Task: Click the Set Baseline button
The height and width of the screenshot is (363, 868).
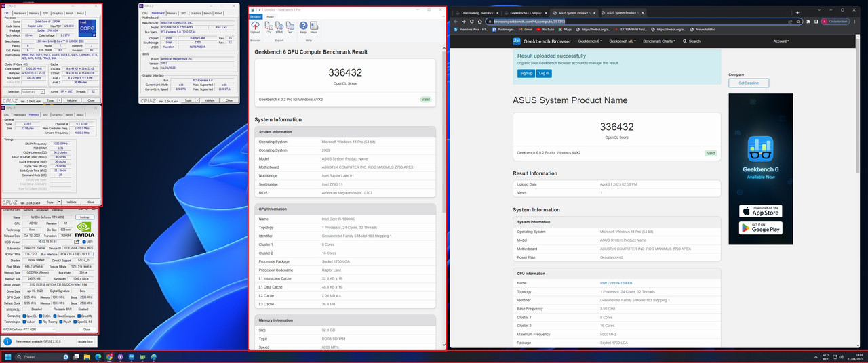Action: click(749, 83)
